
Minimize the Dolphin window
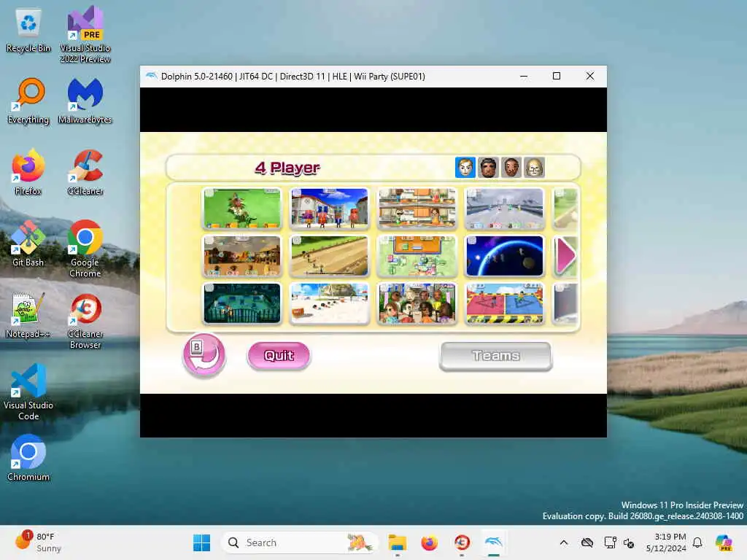click(524, 76)
